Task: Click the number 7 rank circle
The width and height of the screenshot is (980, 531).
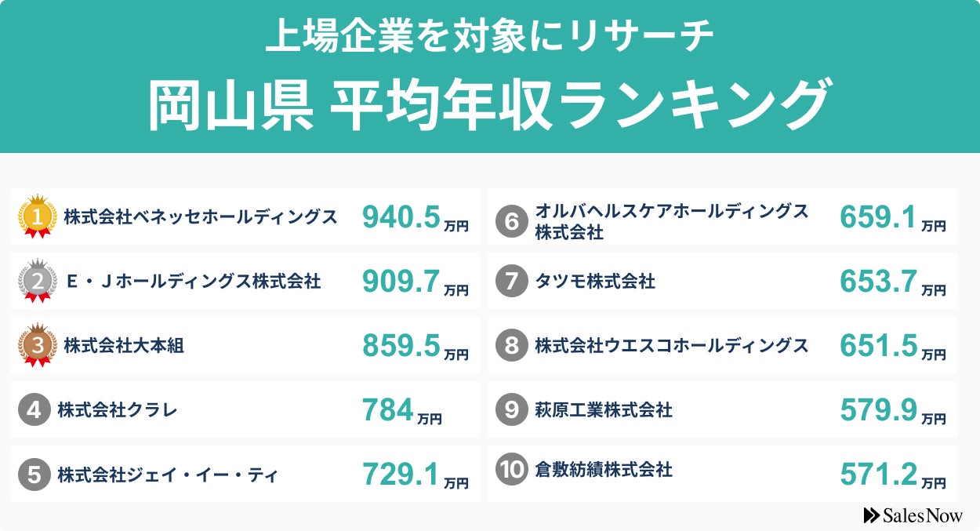Action: pos(511,281)
